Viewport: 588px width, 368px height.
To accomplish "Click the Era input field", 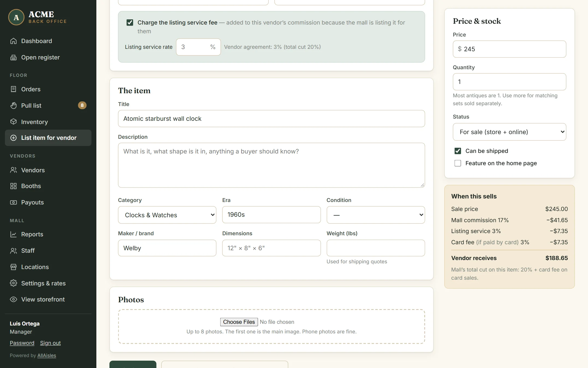I will [x=271, y=215].
